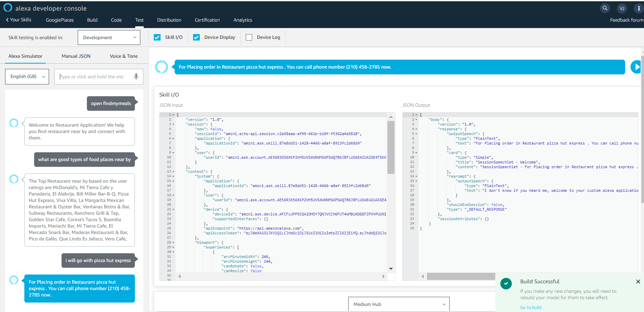
Task: Select the "i will go with pizza hut express" bubble
Action: (x=98, y=260)
